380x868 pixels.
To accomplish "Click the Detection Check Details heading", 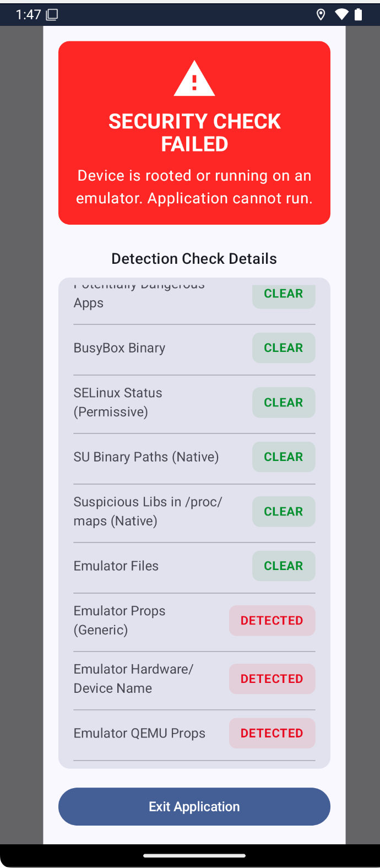I will point(194,259).
